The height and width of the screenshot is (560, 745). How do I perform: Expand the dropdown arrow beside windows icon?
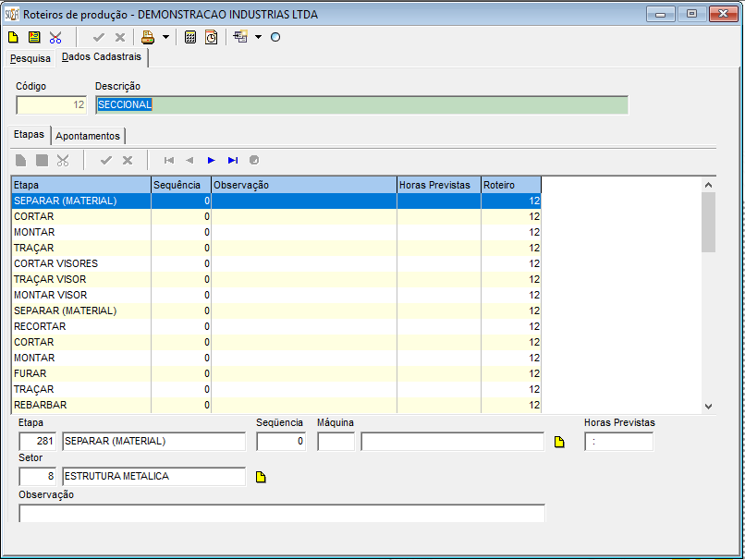[x=258, y=37]
